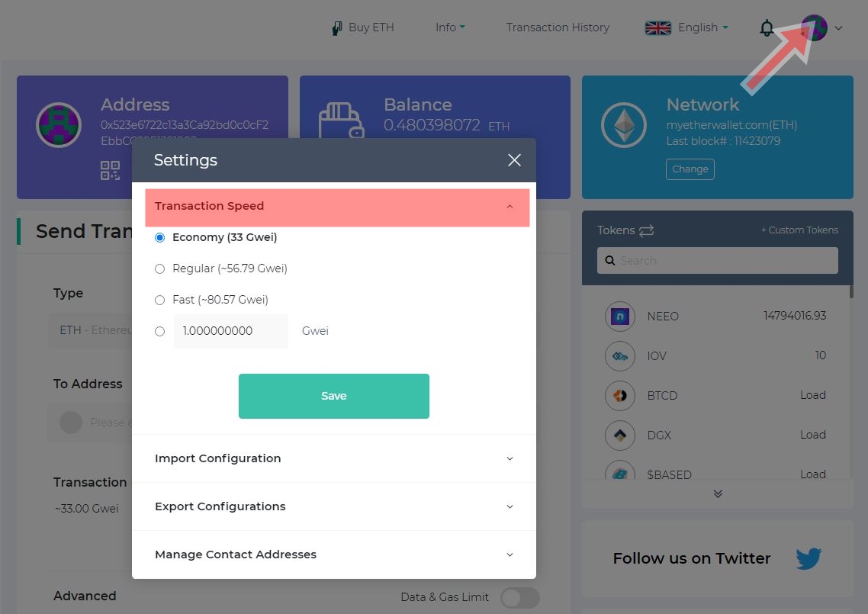Viewport: 868px width, 614px height.
Task: Click the token Search field
Action: click(718, 260)
